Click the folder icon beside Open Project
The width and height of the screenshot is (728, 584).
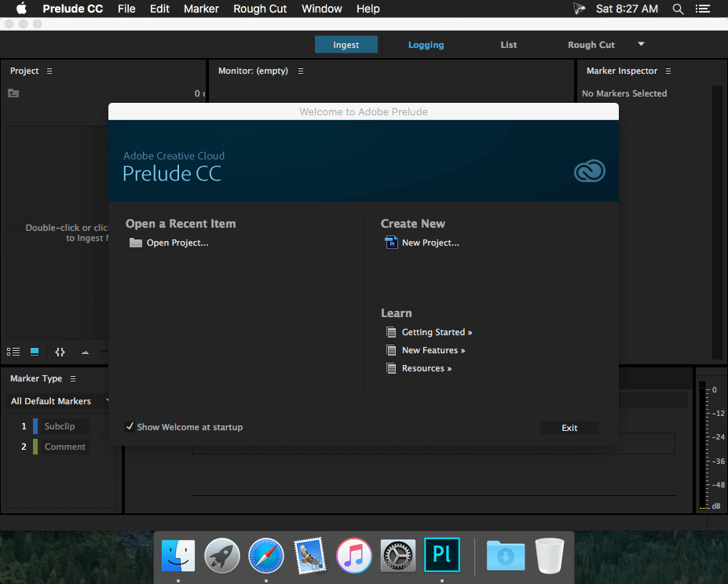click(136, 243)
